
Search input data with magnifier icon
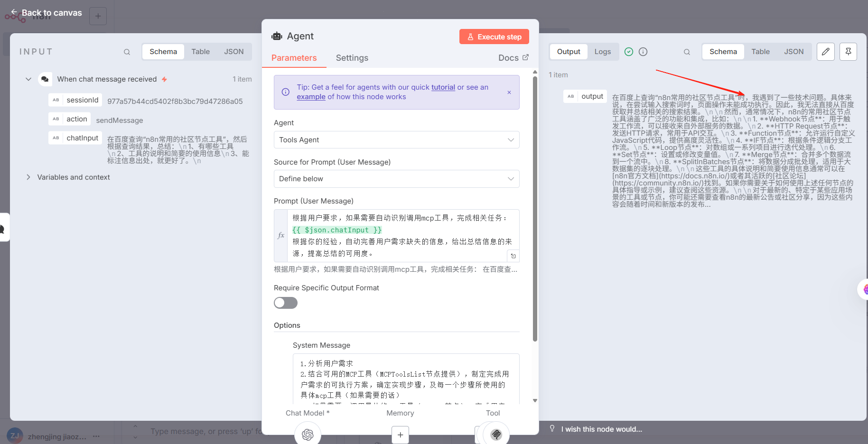coord(127,52)
